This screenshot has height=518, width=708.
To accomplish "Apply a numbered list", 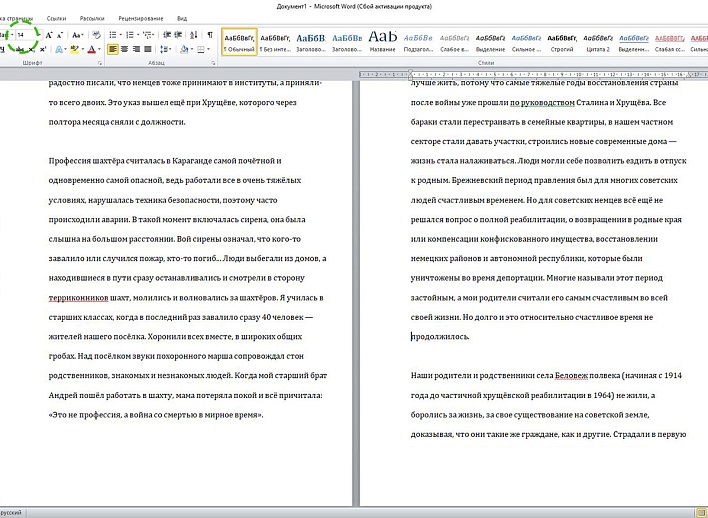I will (x=130, y=35).
